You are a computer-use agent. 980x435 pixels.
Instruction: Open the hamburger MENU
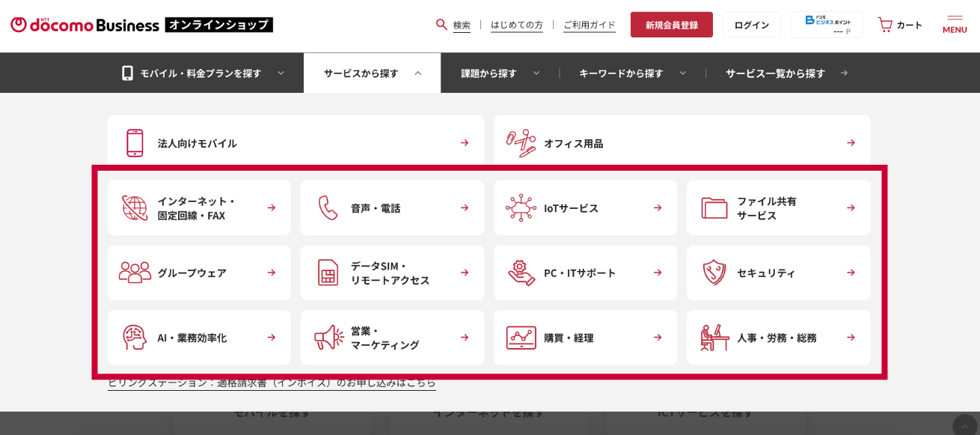[955, 24]
